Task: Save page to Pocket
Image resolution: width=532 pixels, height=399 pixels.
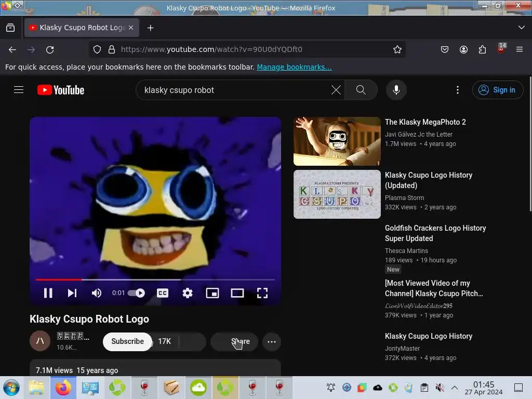Action: pos(445,49)
